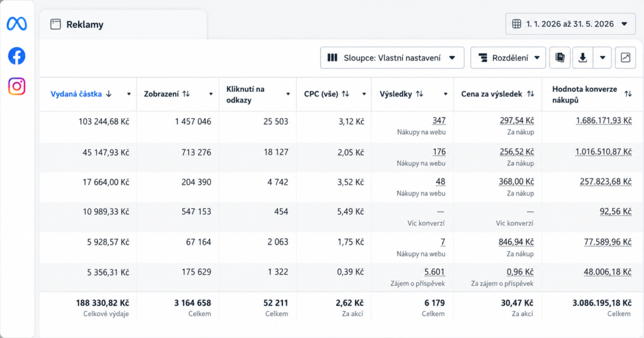Image resolution: width=644 pixels, height=338 pixels.
Task: Click the reports icon next to Rozdělení
Action: pyautogui.click(x=560, y=58)
